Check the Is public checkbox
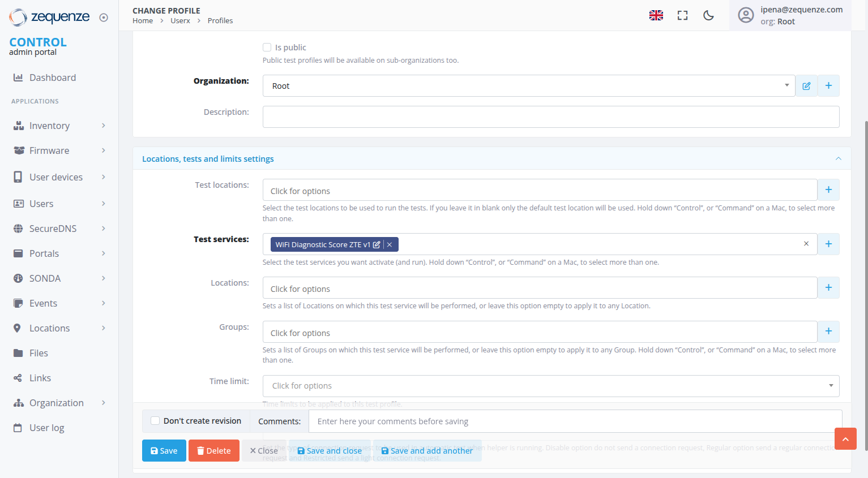The width and height of the screenshot is (868, 478). (x=267, y=47)
